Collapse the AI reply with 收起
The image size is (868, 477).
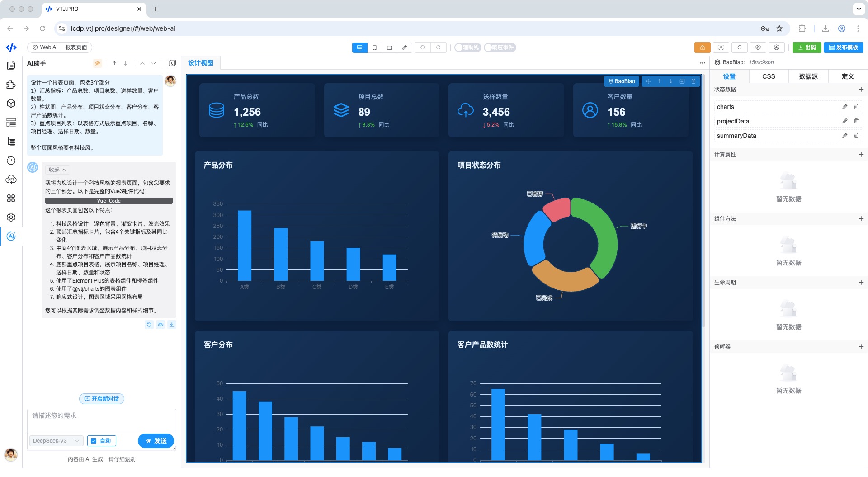[x=57, y=170]
